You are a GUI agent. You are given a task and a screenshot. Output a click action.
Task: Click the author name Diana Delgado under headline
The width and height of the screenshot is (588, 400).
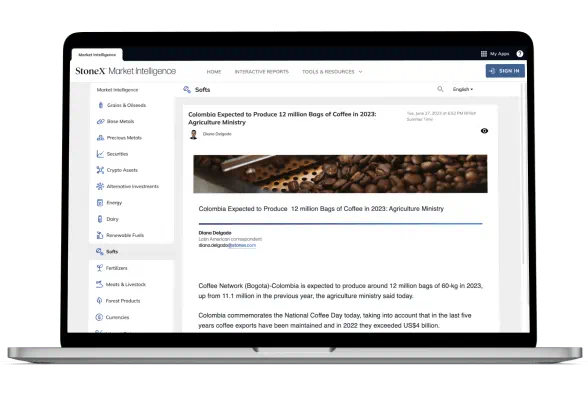pos(217,134)
